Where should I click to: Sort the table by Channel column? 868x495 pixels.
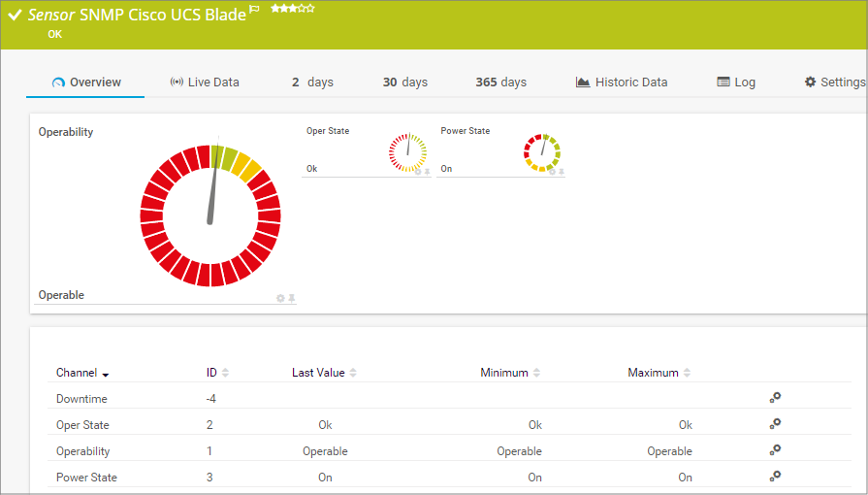click(82, 373)
